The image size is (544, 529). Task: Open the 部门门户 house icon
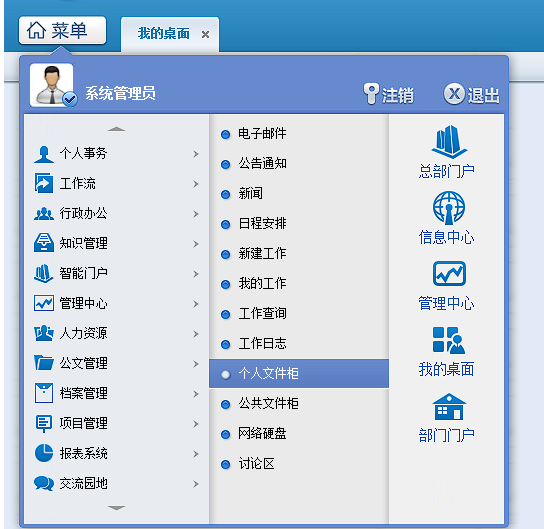click(449, 407)
